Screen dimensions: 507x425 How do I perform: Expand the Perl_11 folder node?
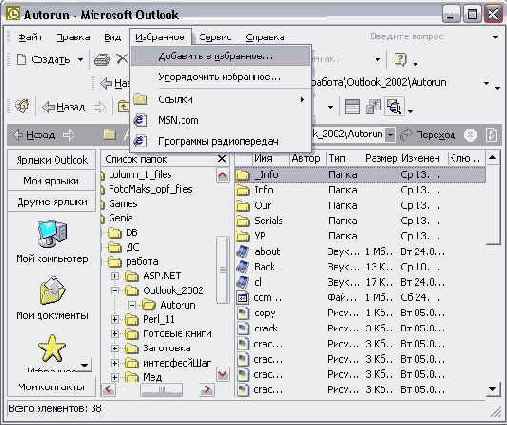(x=115, y=319)
